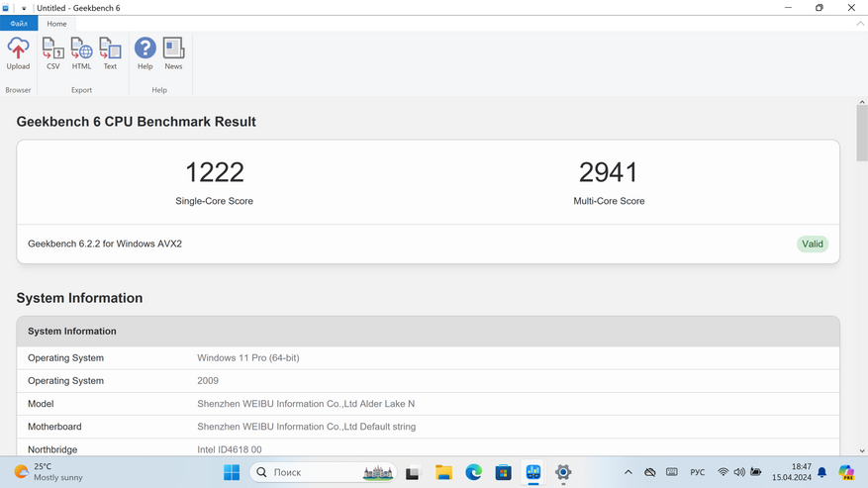Click the Valid status badge

click(x=813, y=244)
